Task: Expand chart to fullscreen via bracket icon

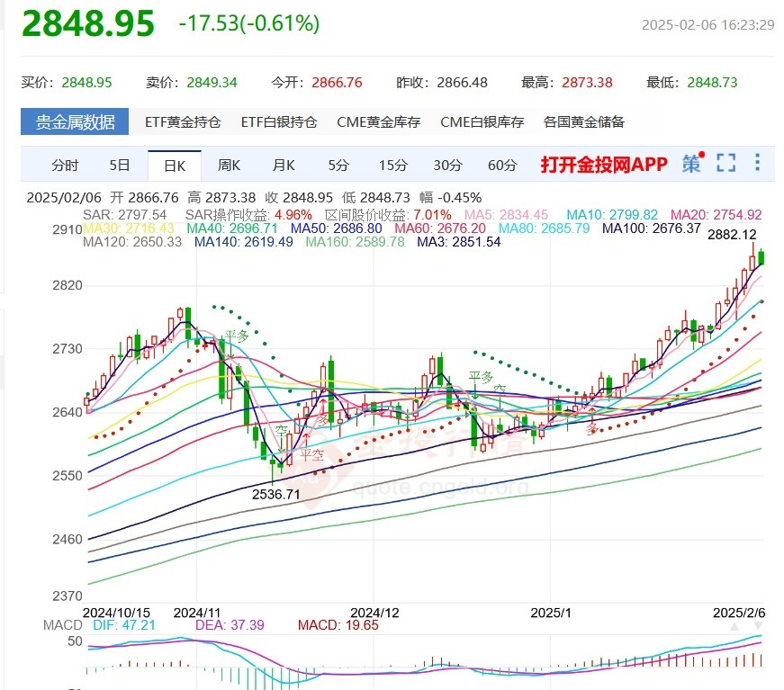Action: pyautogui.click(x=726, y=163)
